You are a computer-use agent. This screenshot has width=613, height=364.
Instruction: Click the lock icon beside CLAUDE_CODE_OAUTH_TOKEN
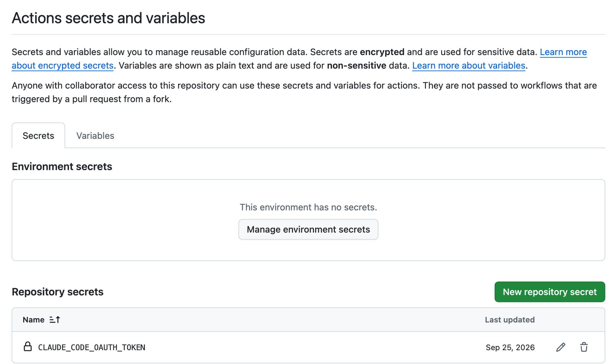click(28, 346)
